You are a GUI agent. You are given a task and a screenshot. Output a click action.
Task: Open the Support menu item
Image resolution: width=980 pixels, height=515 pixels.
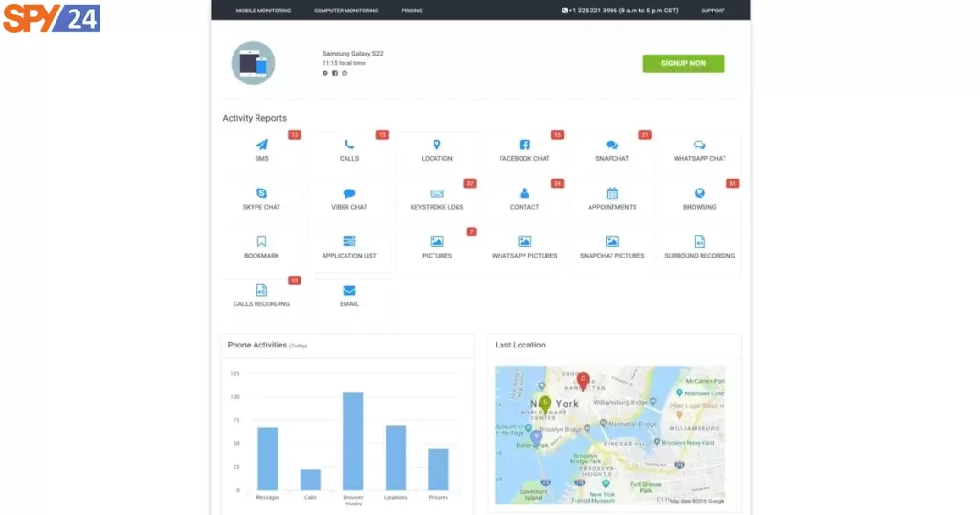click(713, 11)
